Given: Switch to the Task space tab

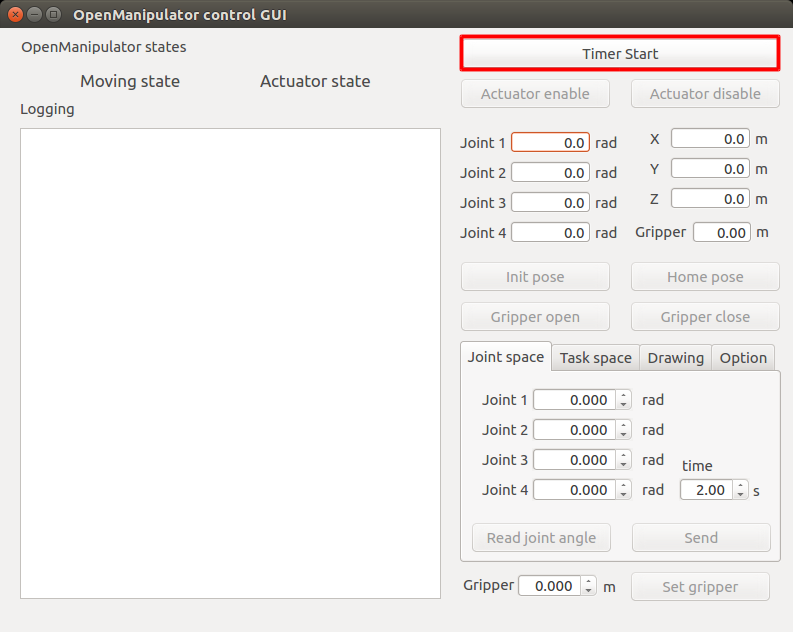Looking at the screenshot, I should (x=595, y=358).
